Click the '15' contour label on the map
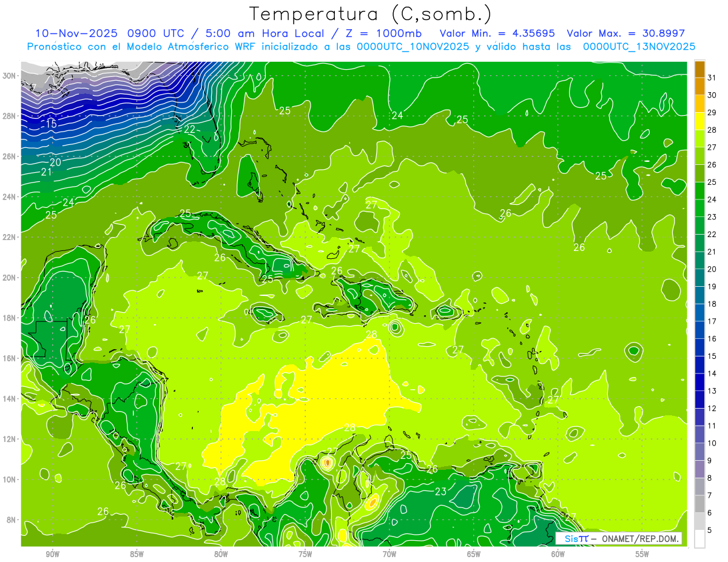 (x=51, y=124)
